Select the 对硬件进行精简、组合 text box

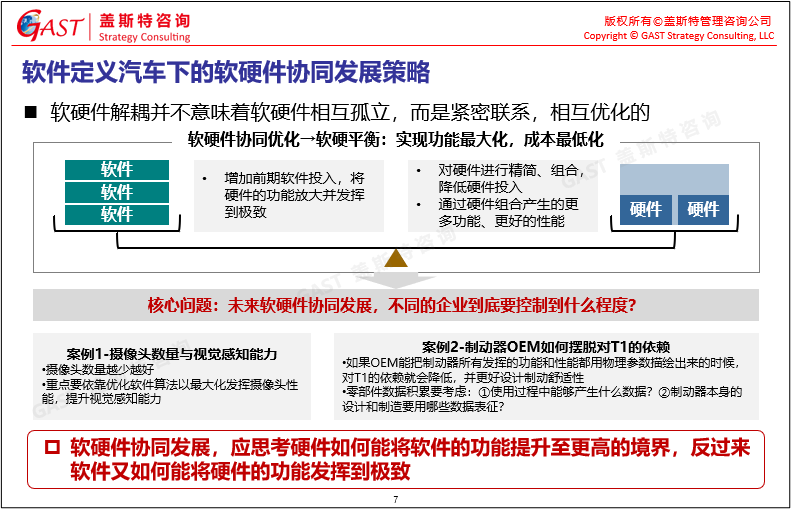pos(503,195)
